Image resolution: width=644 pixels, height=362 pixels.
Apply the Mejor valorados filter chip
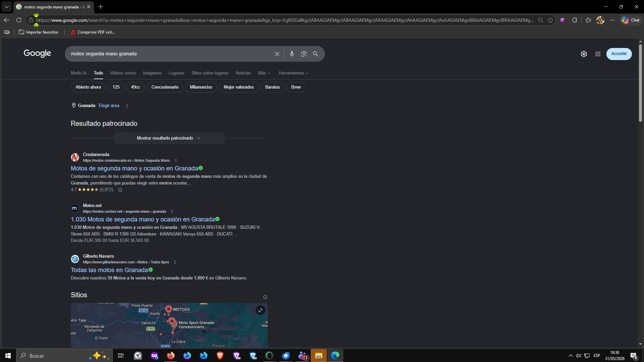239,87
